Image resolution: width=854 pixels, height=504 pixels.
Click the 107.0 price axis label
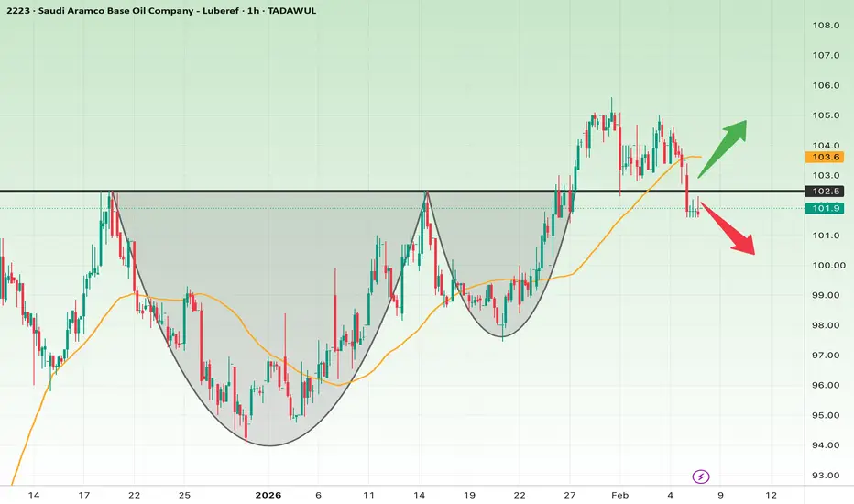(x=826, y=56)
